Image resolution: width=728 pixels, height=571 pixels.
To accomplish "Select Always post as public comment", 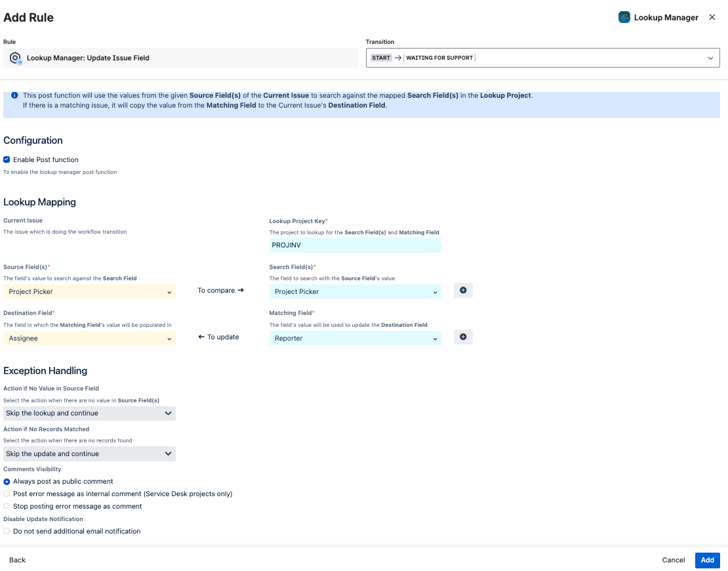I will tap(7, 481).
